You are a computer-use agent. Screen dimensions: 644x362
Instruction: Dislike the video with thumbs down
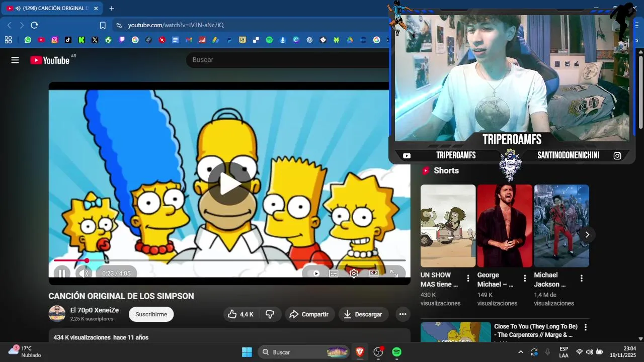(x=270, y=314)
